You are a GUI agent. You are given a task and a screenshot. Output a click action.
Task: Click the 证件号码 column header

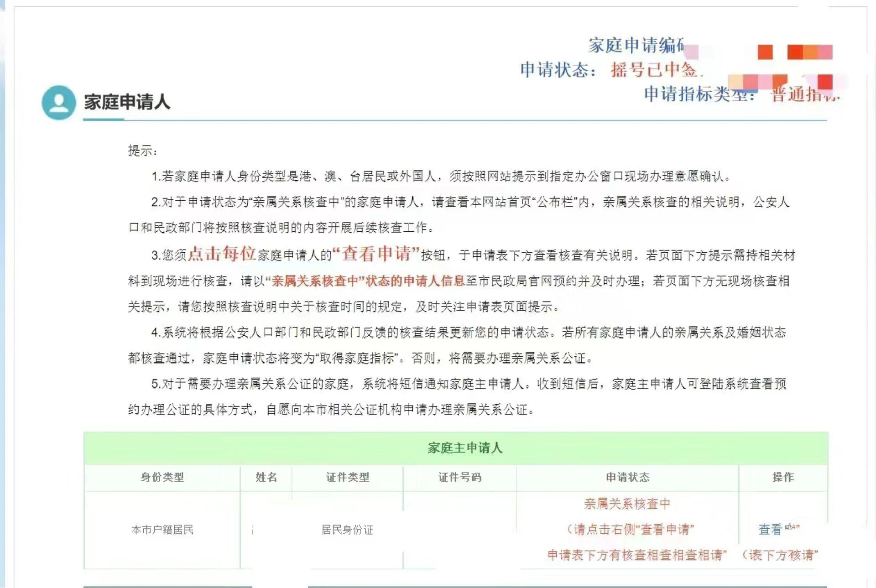(460, 477)
